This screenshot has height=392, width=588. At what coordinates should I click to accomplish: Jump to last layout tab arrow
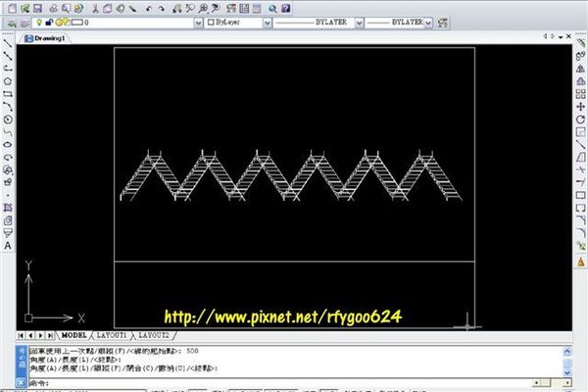(x=50, y=335)
